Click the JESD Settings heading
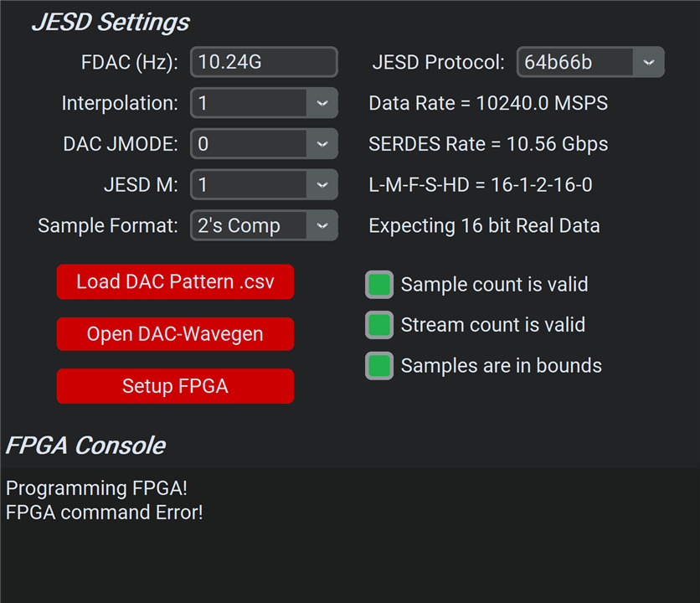700x603 pixels. [111, 23]
